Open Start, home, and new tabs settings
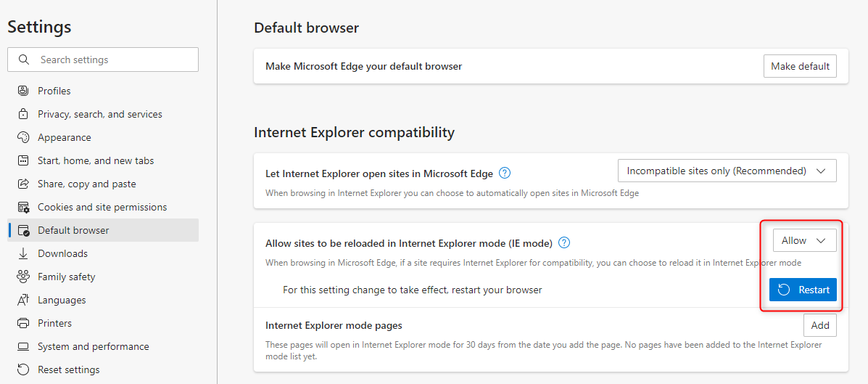 96,160
